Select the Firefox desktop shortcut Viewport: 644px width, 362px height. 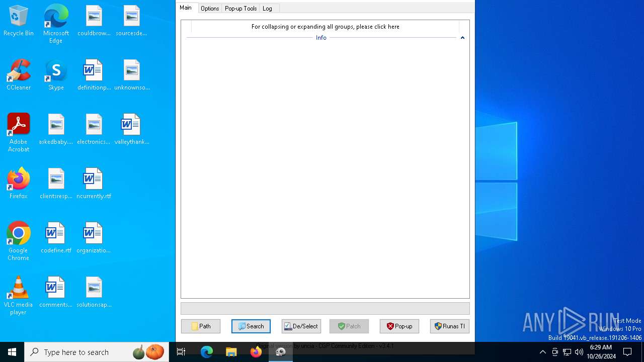click(19, 184)
